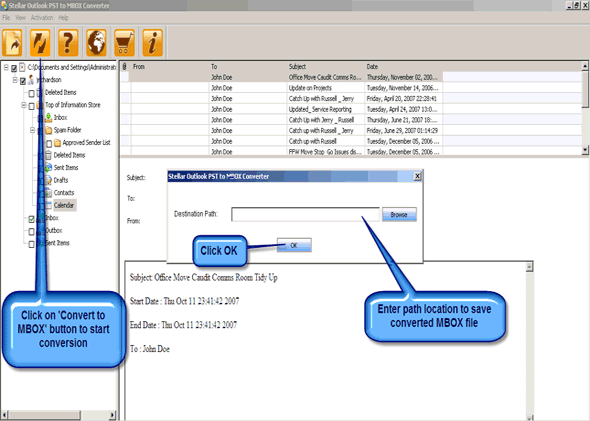Toggle the bottom Sent Items checkbox

click(32, 244)
